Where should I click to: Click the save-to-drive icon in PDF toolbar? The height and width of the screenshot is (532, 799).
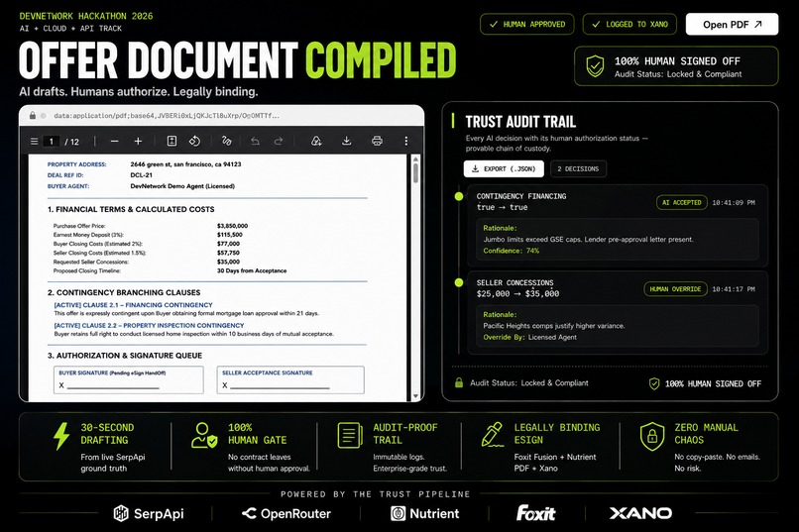pyautogui.click(x=316, y=141)
